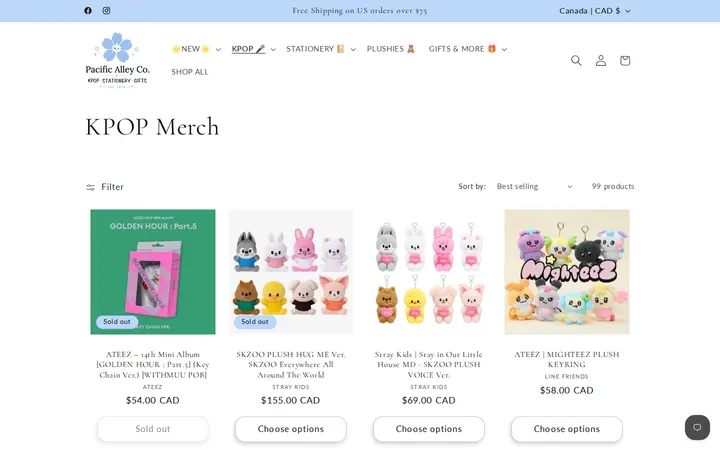Image resolution: width=720 pixels, height=450 pixels.
Task: Expand the GIFTS & MORE menu
Action: (x=467, y=49)
